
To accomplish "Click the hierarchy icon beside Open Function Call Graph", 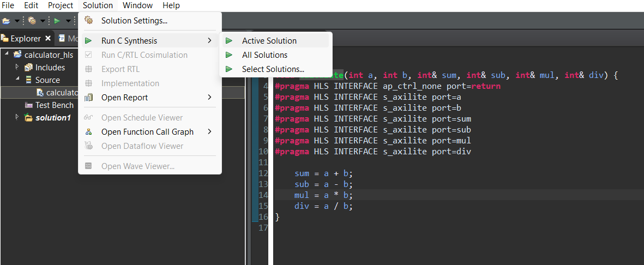I will pos(88,132).
